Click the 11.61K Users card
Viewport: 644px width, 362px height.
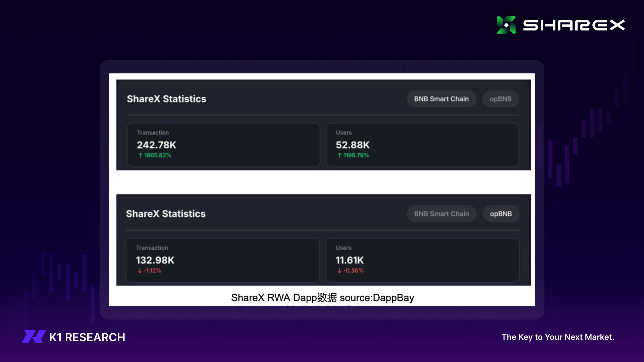[x=422, y=260]
